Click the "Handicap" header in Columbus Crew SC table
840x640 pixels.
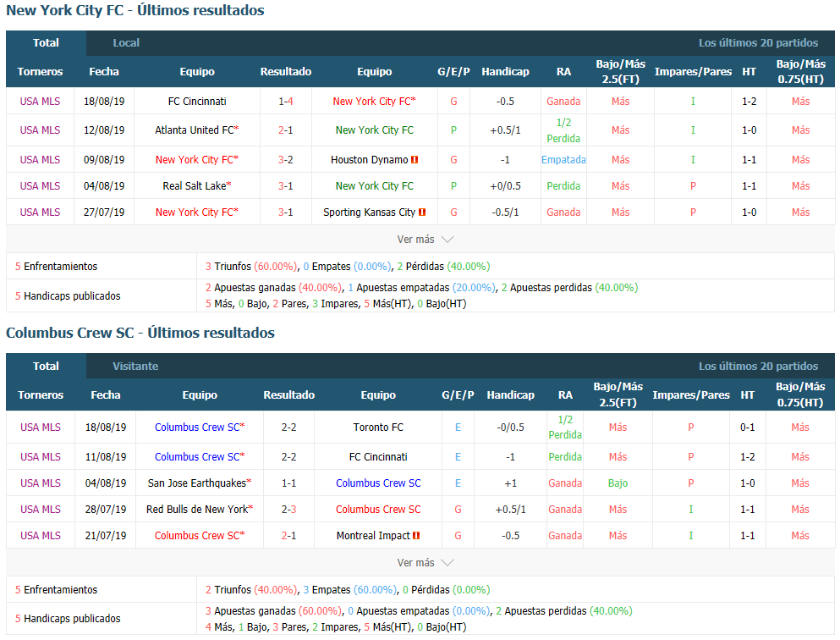[x=511, y=395]
